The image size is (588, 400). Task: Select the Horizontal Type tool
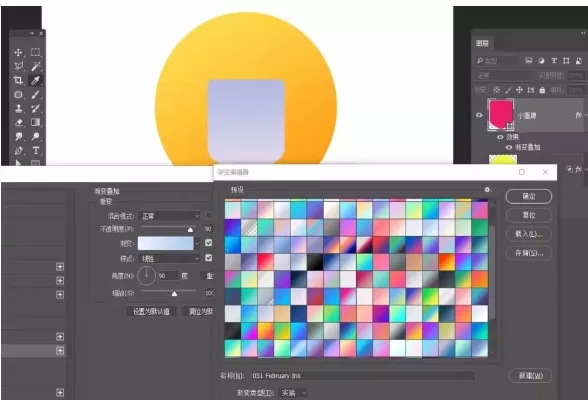(36, 151)
